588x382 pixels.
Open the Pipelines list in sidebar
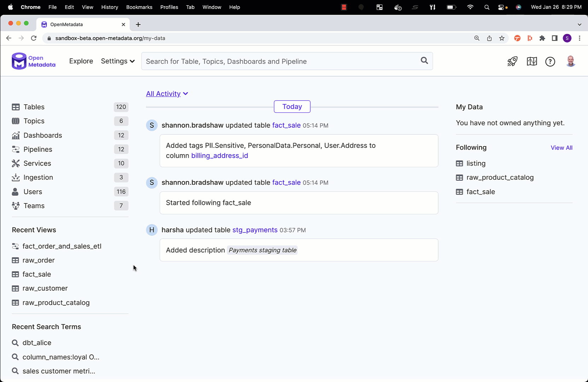click(x=38, y=149)
